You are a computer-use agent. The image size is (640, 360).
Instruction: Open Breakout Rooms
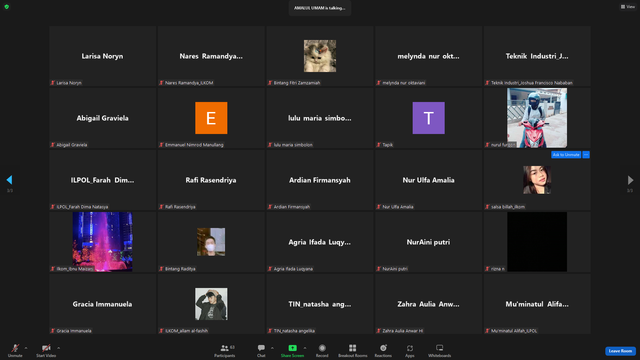(x=353, y=350)
